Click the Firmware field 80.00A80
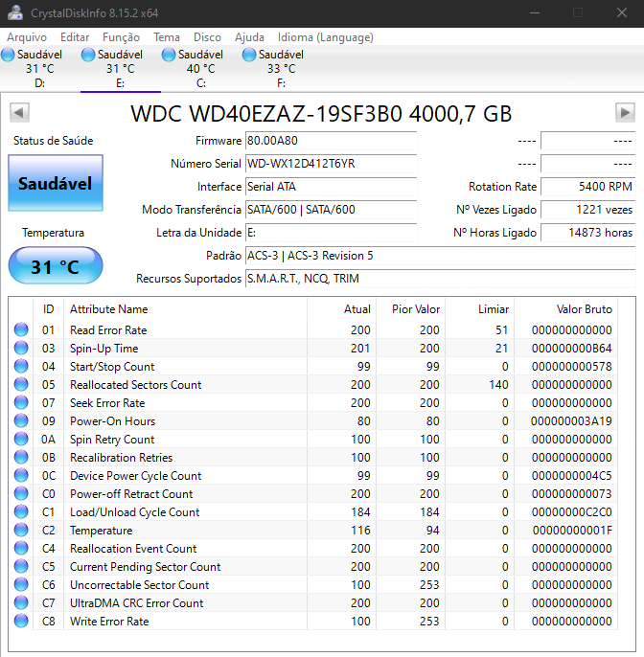The image size is (644, 657). pyautogui.click(x=331, y=141)
